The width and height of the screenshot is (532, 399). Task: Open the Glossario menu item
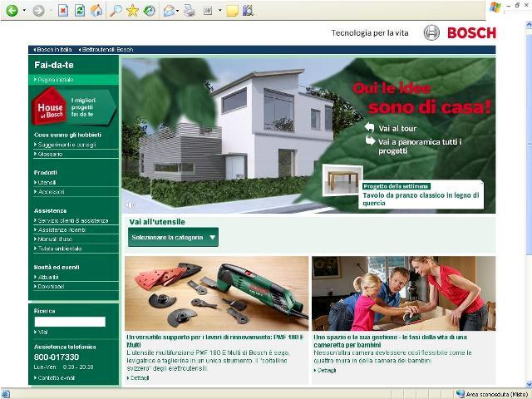(48, 154)
